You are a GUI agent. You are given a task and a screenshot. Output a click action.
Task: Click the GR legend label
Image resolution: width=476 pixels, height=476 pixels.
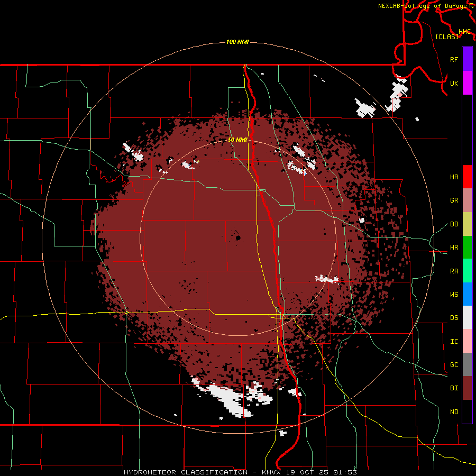click(x=454, y=200)
